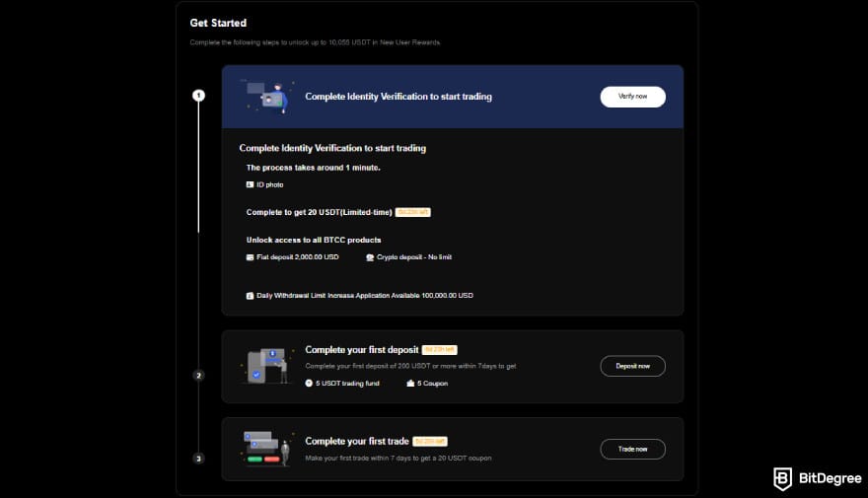This screenshot has width=868, height=498.
Task: Click the Verify now button
Action: pos(632,97)
